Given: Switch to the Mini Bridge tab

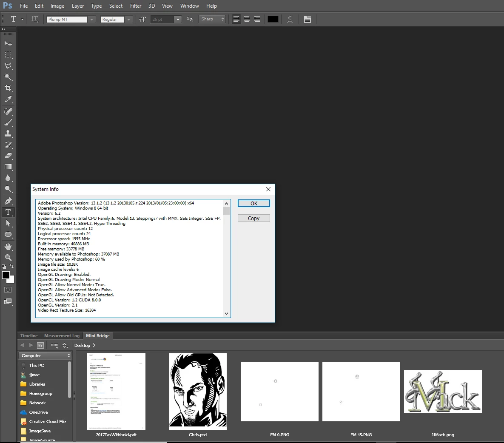Looking at the screenshot, I should tap(98, 336).
